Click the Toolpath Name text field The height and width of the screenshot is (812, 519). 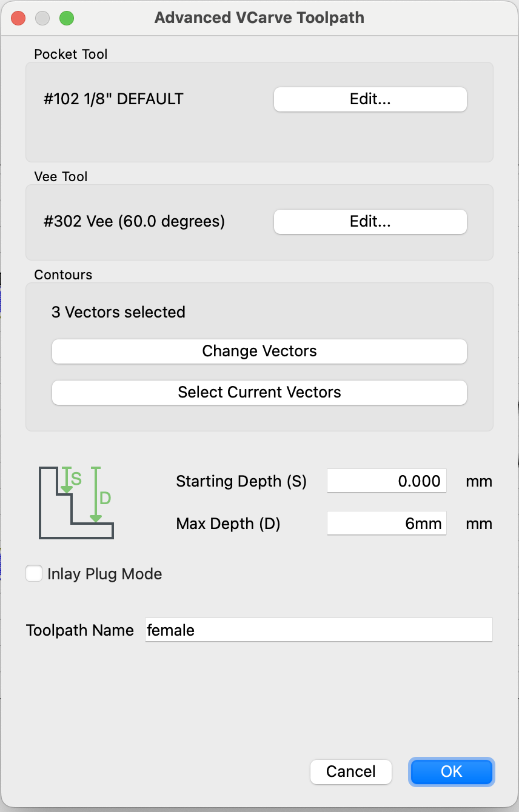318,630
